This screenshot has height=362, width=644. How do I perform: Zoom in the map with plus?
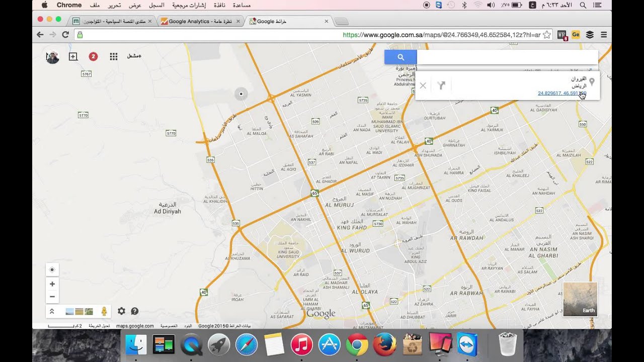pos(52,284)
